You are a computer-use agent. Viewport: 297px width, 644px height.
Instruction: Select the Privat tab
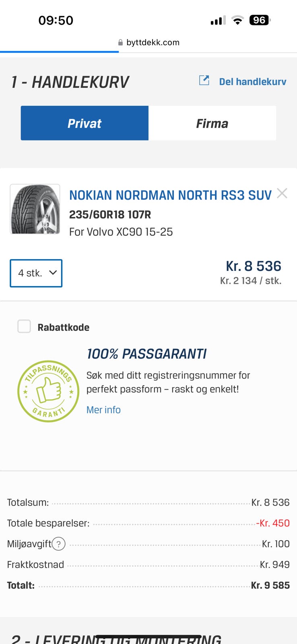[x=85, y=123]
